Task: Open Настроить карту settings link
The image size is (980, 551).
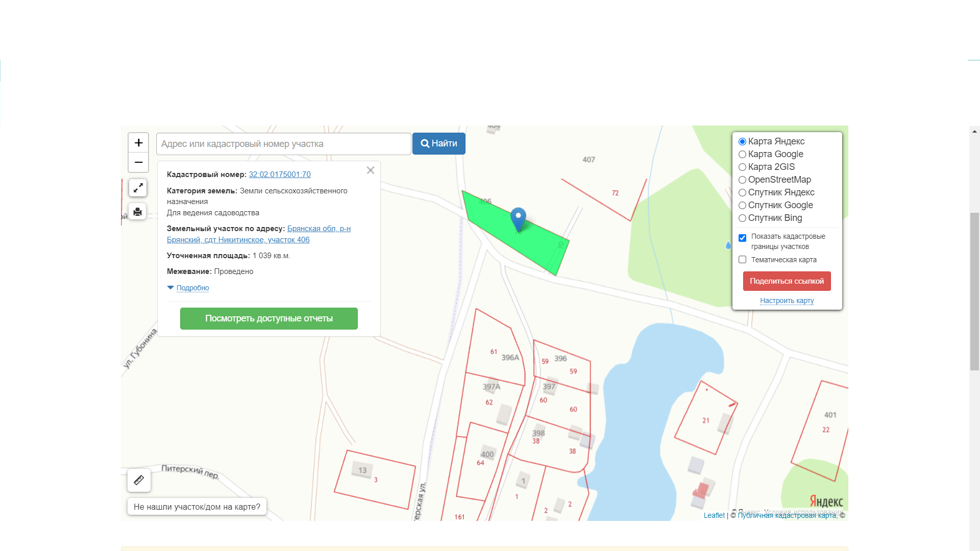Action: [x=787, y=300]
